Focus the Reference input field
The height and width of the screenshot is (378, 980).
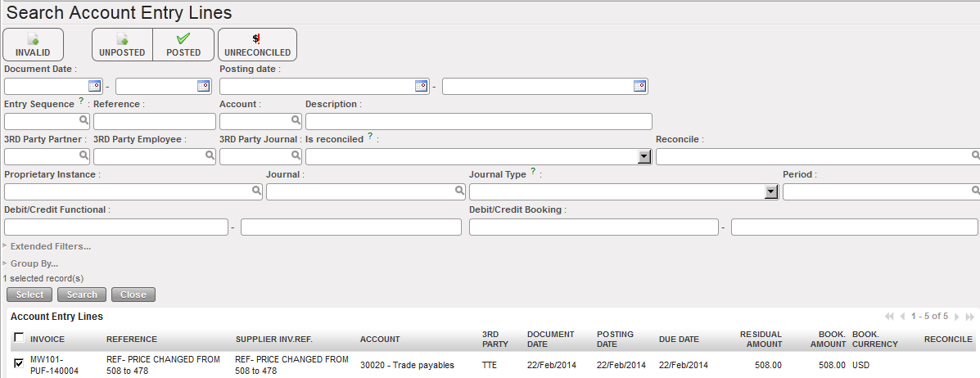point(155,121)
